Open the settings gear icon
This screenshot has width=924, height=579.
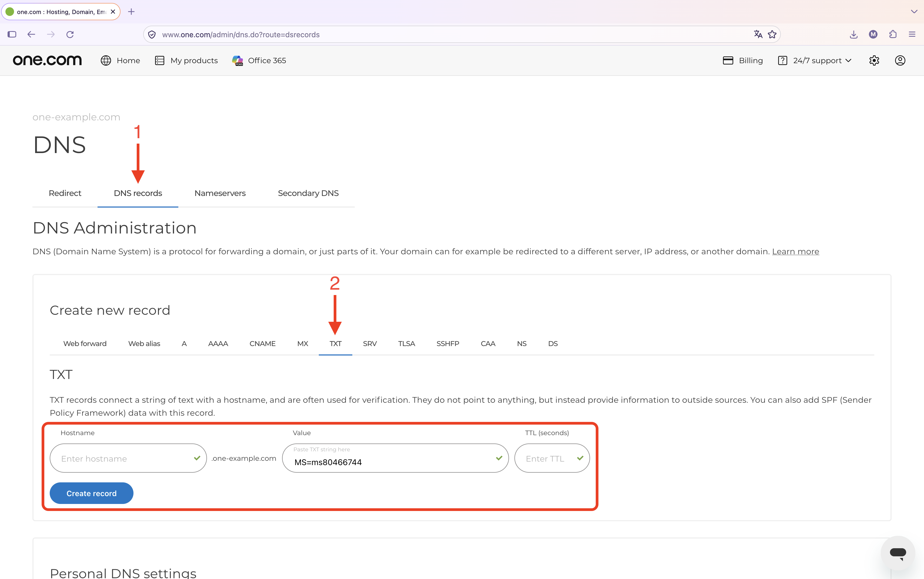tap(874, 60)
